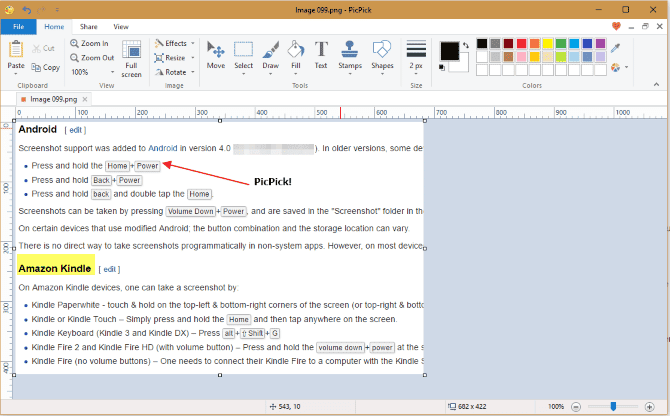
Task: Select the Shapes tool
Action: coord(382,54)
